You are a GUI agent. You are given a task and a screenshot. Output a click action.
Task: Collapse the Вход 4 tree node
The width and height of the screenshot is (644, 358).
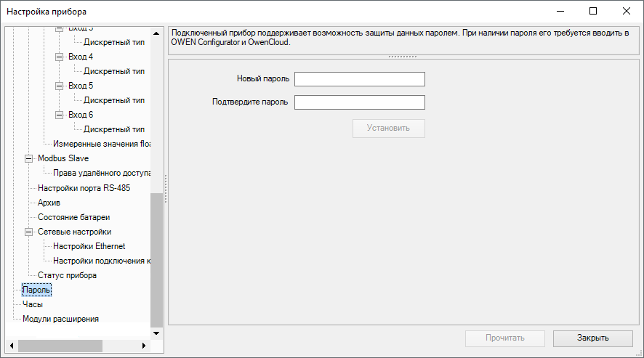pos(59,57)
